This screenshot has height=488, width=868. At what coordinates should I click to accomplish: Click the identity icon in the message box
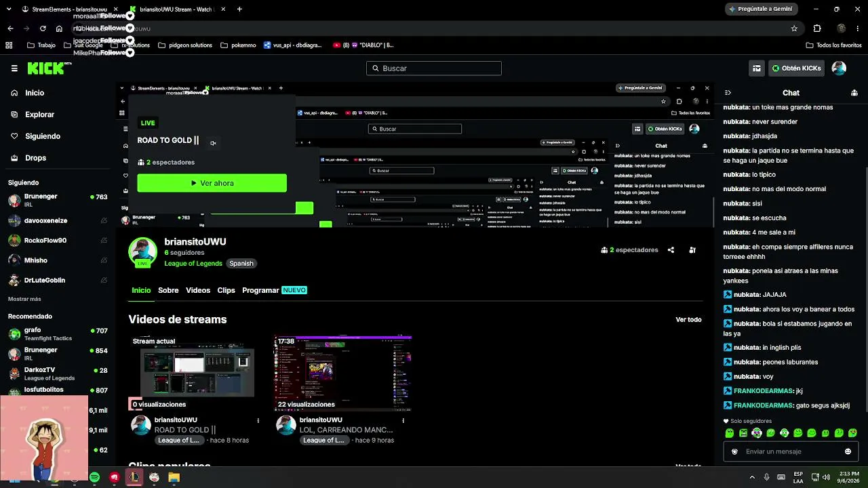[x=734, y=451]
